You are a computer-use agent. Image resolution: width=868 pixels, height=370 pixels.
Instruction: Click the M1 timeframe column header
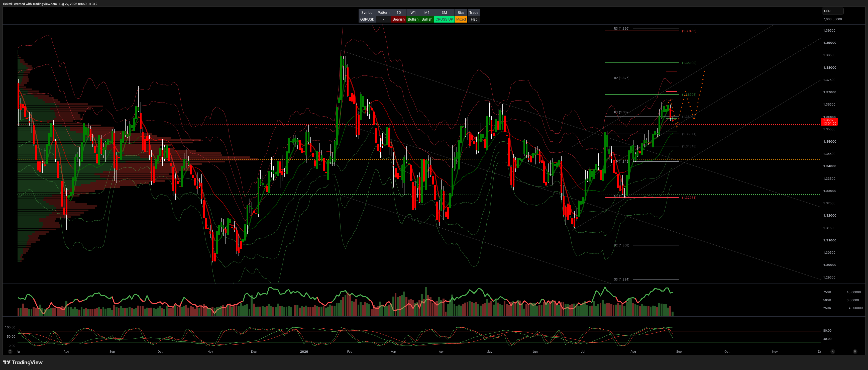427,13
